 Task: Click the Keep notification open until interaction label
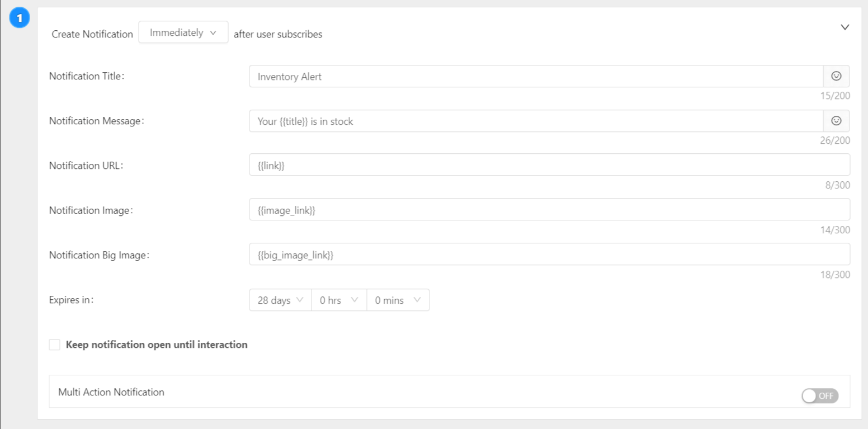157,345
